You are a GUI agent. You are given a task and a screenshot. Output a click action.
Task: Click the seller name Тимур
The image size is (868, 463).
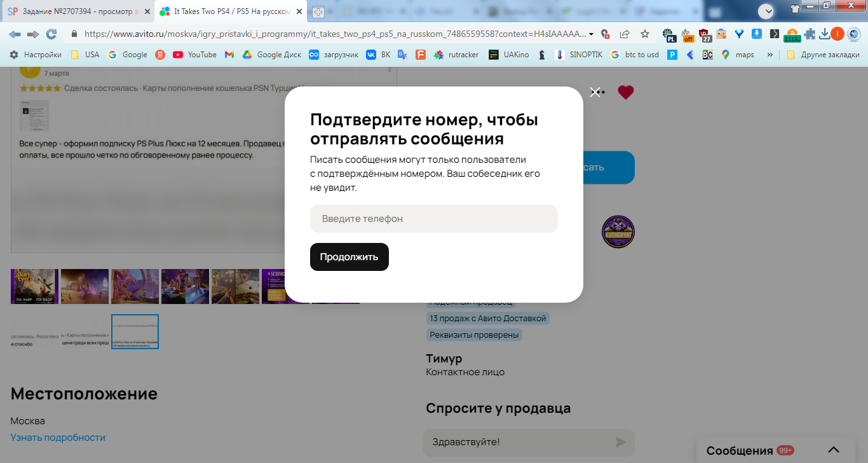pyautogui.click(x=444, y=359)
